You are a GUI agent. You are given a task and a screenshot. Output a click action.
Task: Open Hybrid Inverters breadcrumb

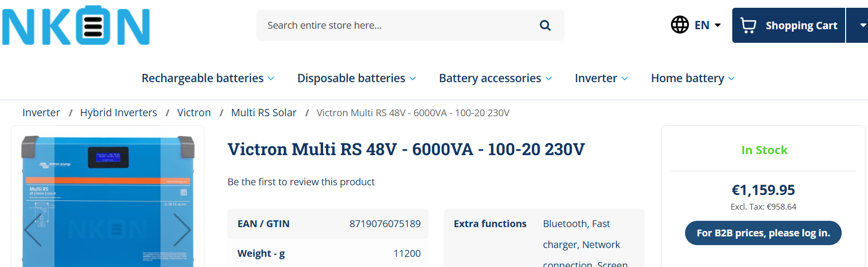click(x=118, y=113)
